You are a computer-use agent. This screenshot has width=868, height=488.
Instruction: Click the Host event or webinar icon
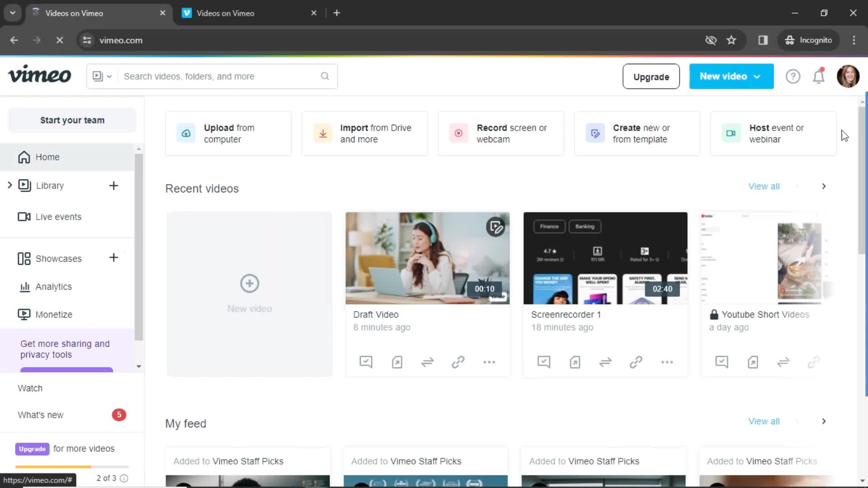click(x=730, y=133)
